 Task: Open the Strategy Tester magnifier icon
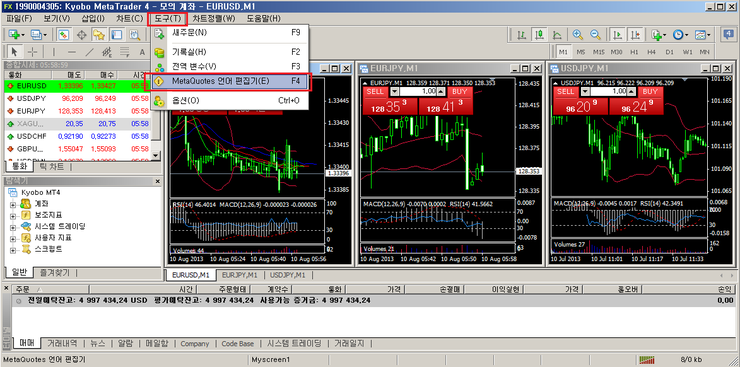point(135,34)
